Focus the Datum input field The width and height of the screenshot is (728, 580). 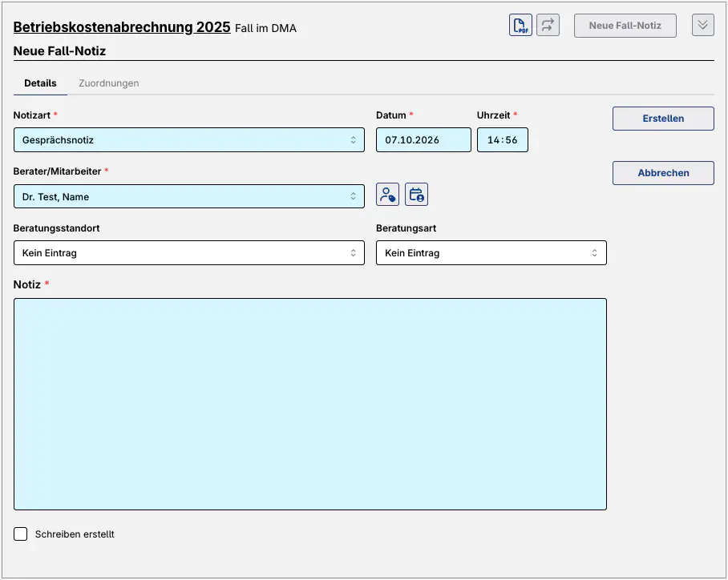[423, 140]
